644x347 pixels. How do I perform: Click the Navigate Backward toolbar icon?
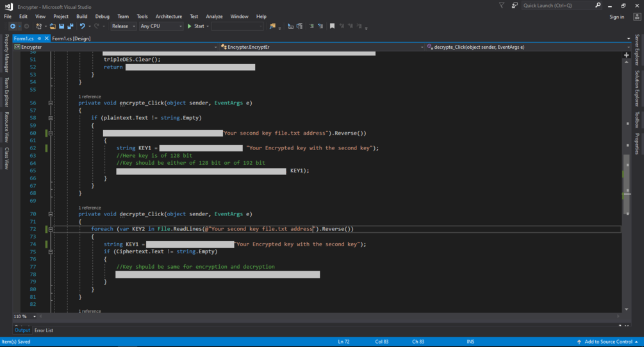(x=13, y=26)
